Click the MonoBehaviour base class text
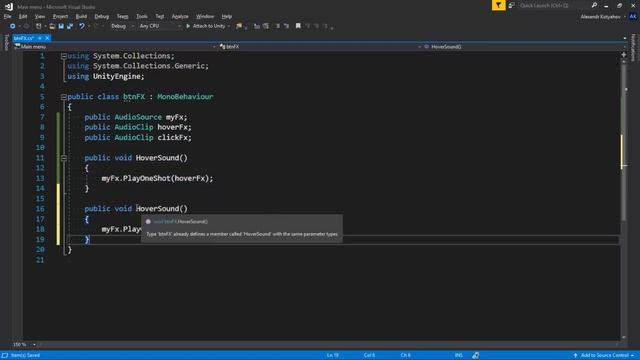The image size is (640, 360). point(185,97)
